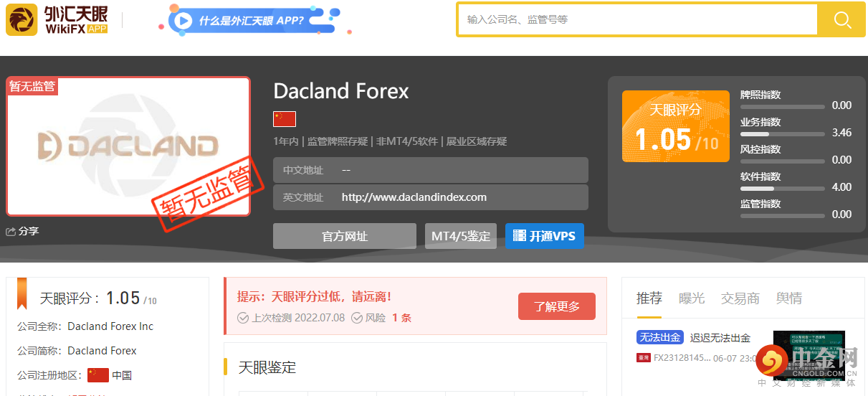Click the 公司全称 Dacland Forex Inc text
This screenshot has height=396, width=868.
85,326
